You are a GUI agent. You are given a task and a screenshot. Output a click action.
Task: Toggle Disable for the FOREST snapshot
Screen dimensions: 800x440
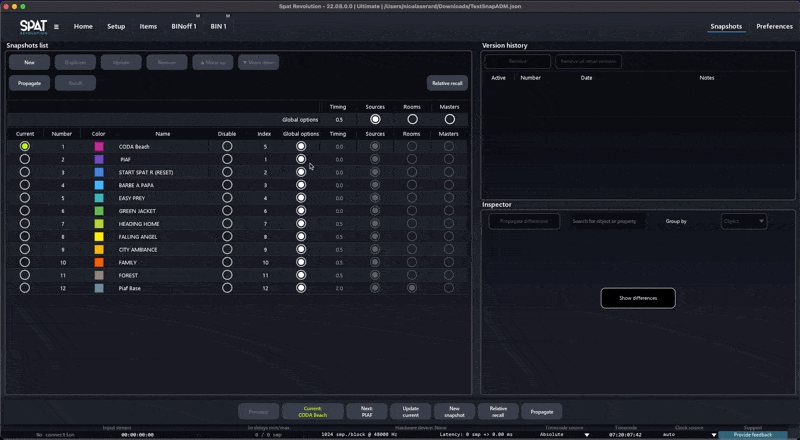(227, 275)
